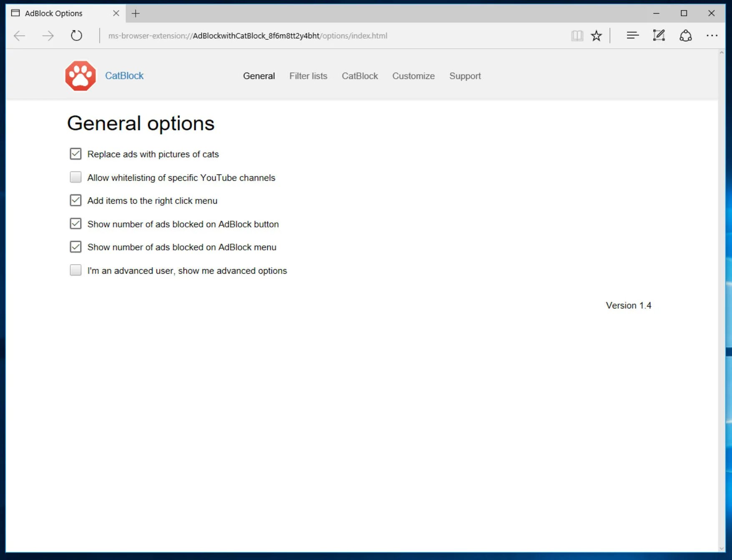Image resolution: width=732 pixels, height=560 pixels.
Task: Click the page vertical scrollbar
Action: [722, 300]
